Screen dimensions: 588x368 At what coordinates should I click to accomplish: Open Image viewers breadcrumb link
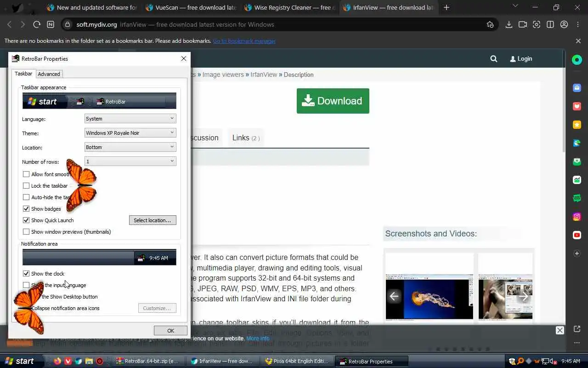[x=223, y=75]
